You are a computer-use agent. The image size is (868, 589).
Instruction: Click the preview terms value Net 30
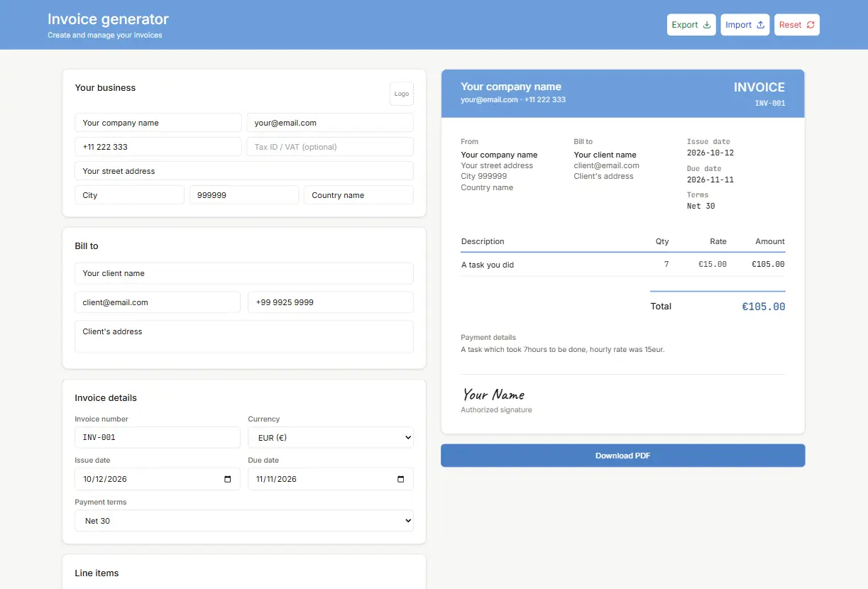[701, 207]
